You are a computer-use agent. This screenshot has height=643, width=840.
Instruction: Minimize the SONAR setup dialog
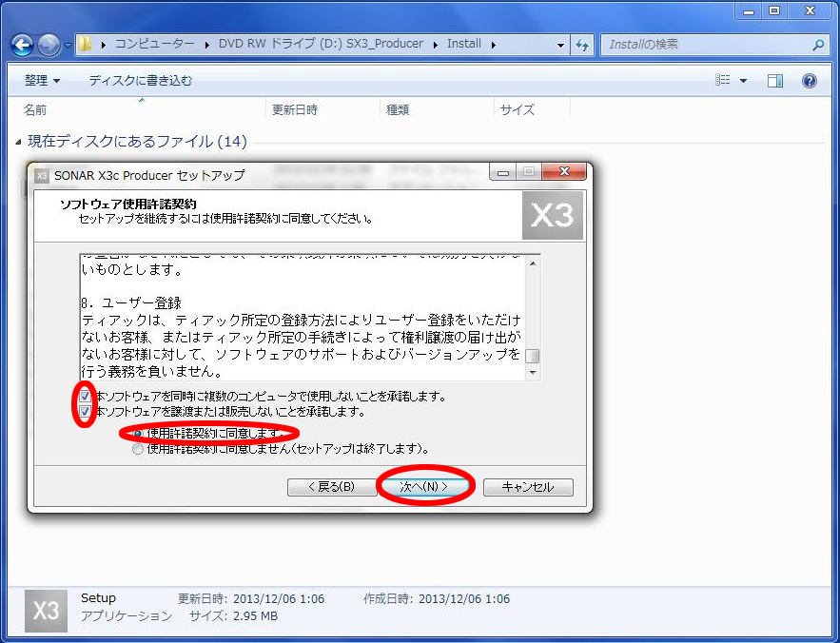coord(502,172)
